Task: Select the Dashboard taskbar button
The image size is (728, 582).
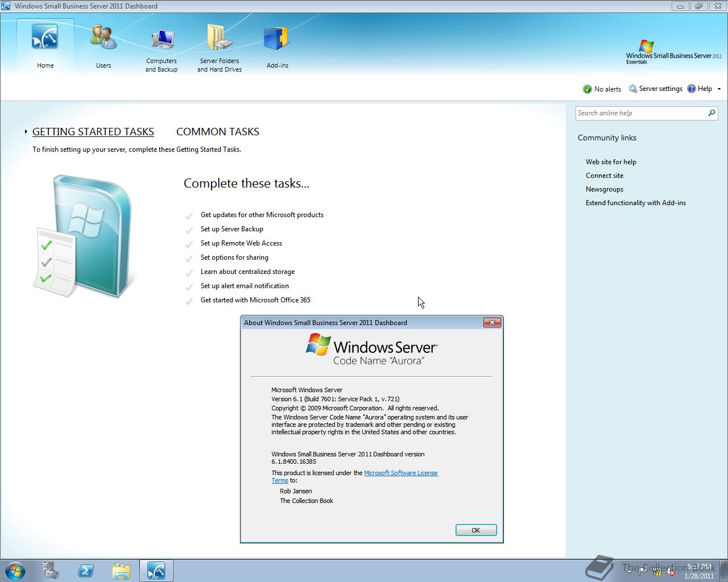Action: tap(156, 571)
